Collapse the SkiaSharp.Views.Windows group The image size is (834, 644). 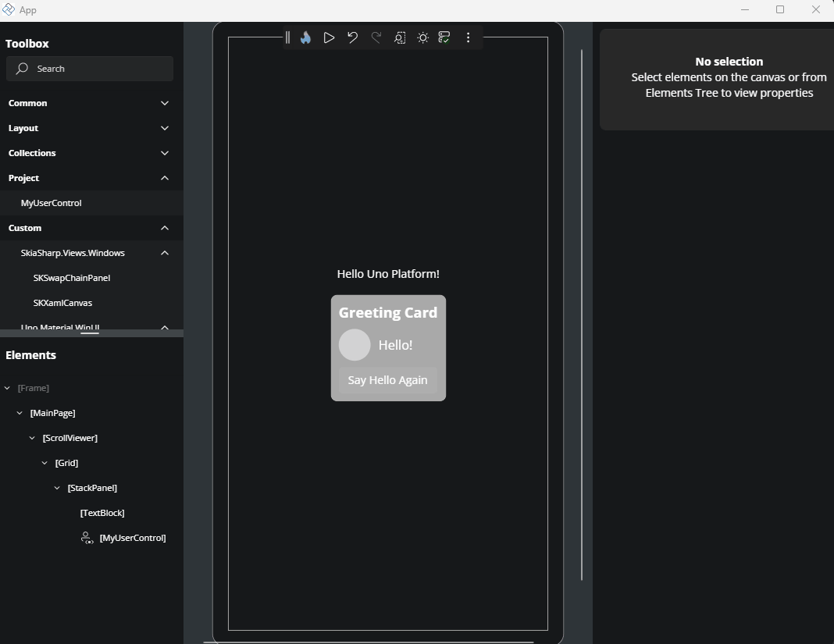pos(165,253)
